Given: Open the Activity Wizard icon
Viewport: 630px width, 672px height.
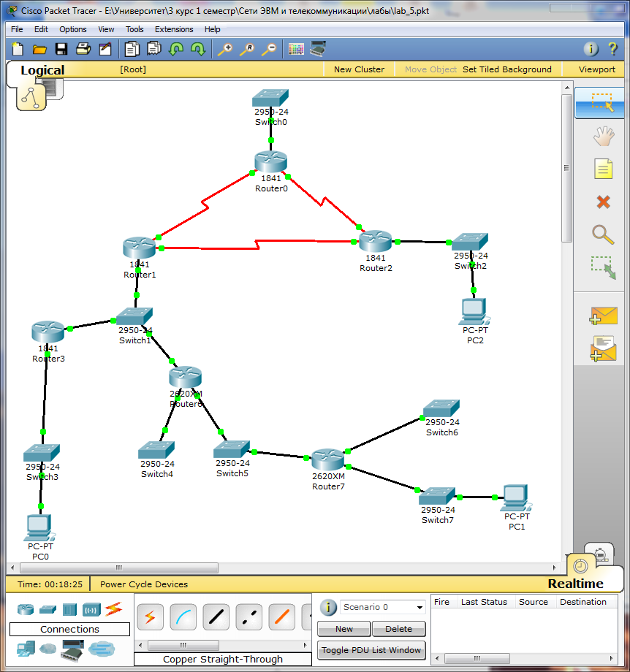Looking at the screenshot, I should point(105,49).
